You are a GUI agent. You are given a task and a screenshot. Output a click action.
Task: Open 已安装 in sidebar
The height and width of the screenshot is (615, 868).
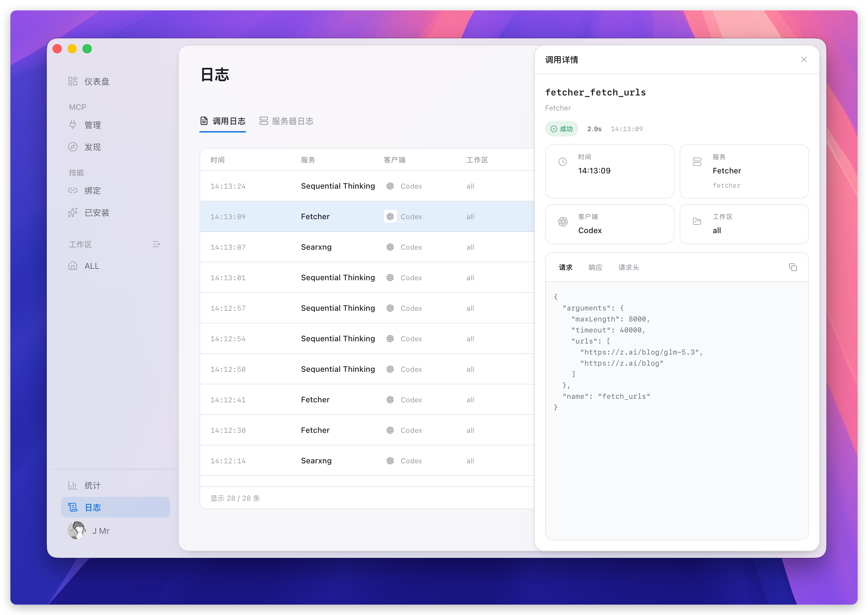pos(116,212)
